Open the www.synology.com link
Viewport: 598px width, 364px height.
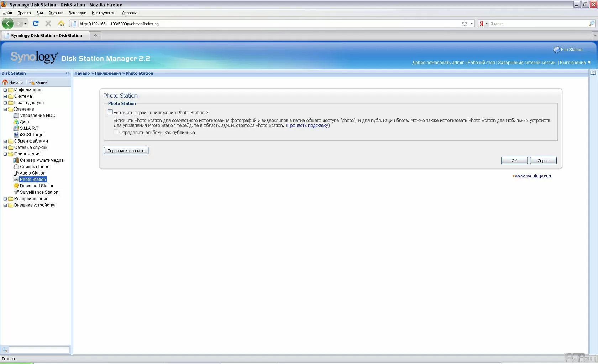click(x=533, y=176)
